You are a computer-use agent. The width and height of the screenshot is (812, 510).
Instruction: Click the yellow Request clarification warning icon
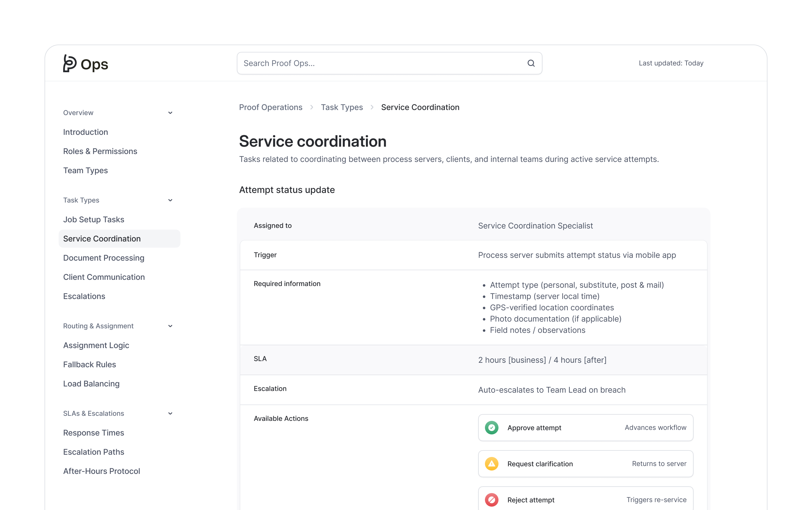tap(492, 463)
